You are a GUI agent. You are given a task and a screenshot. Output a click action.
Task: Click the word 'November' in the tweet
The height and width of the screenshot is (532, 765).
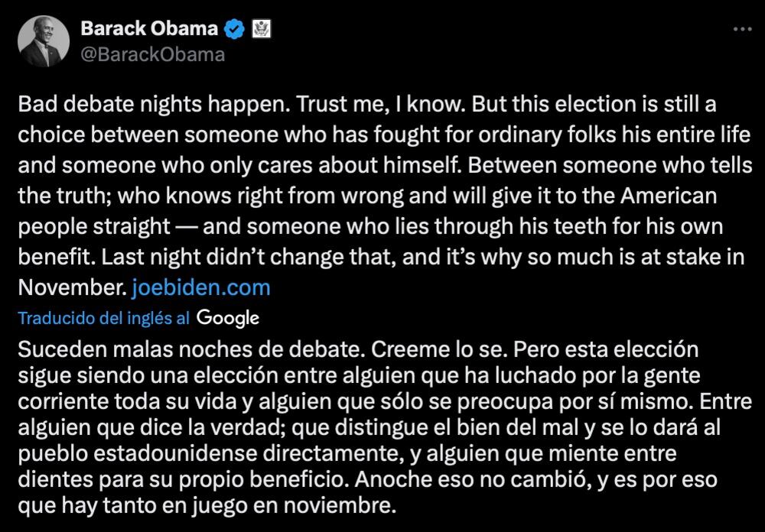pyautogui.click(x=67, y=288)
